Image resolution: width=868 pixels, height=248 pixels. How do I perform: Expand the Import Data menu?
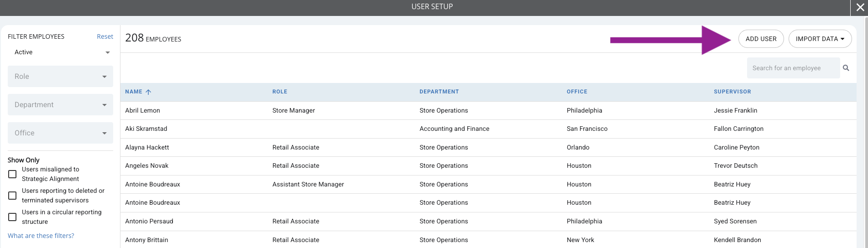[x=820, y=39]
